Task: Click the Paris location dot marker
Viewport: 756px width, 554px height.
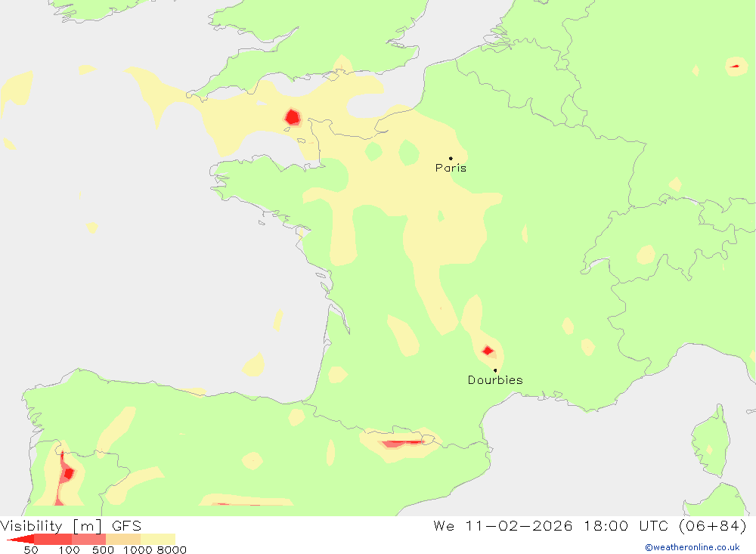Action: [x=451, y=158]
